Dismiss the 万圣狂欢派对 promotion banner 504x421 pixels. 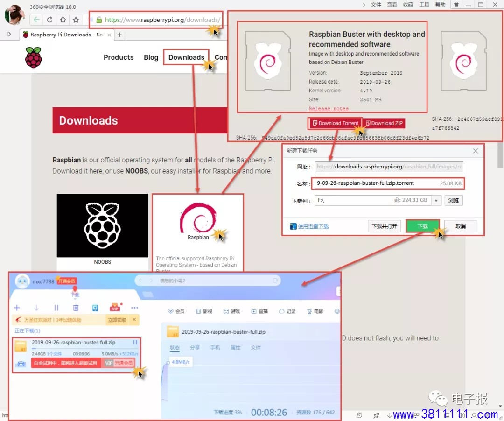(x=134, y=319)
